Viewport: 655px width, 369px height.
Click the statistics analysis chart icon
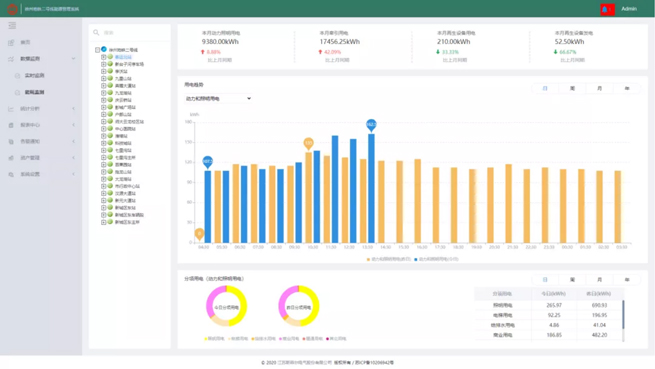point(11,109)
